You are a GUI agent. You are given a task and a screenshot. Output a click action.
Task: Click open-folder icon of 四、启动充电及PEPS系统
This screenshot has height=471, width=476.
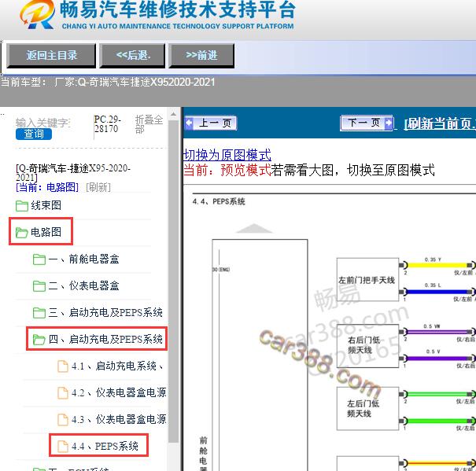[39, 339]
